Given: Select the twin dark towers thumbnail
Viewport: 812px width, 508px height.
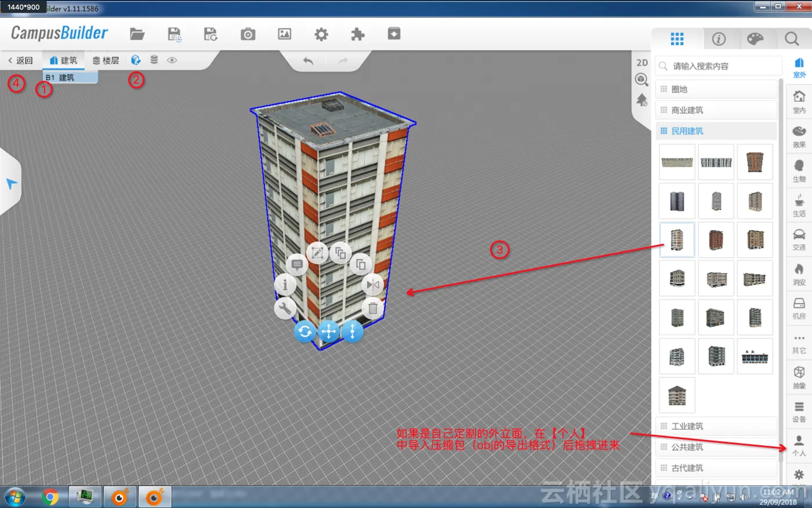Looking at the screenshot, I should pyautogui.click(x=677, y=201).
